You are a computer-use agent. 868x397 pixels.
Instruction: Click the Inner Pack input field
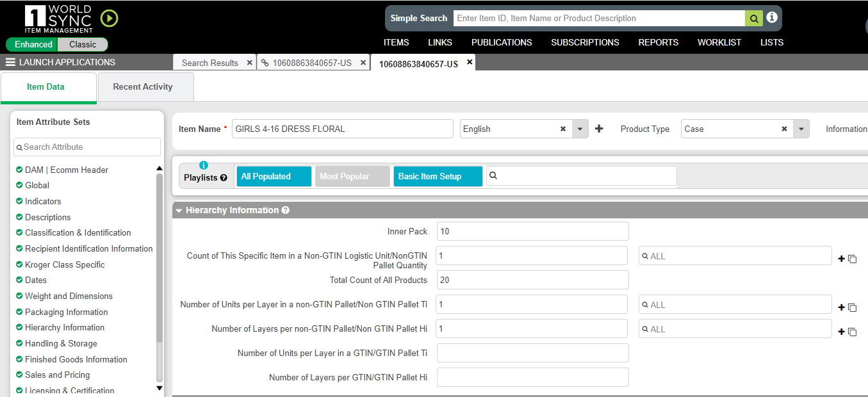pos(532,231)
